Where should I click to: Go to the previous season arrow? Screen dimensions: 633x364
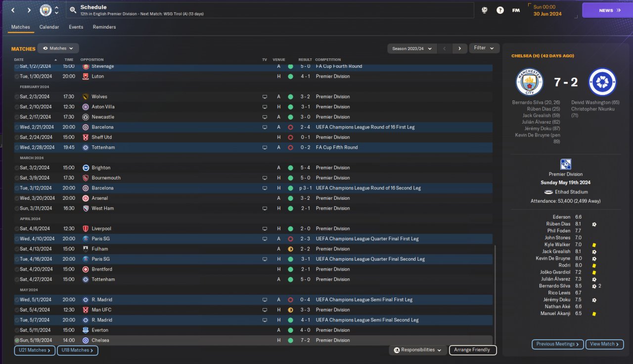pos(444,48)
